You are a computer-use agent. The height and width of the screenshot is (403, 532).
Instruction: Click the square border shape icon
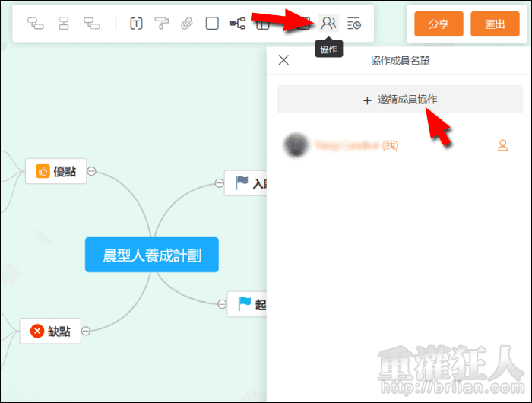click(212, 24)
